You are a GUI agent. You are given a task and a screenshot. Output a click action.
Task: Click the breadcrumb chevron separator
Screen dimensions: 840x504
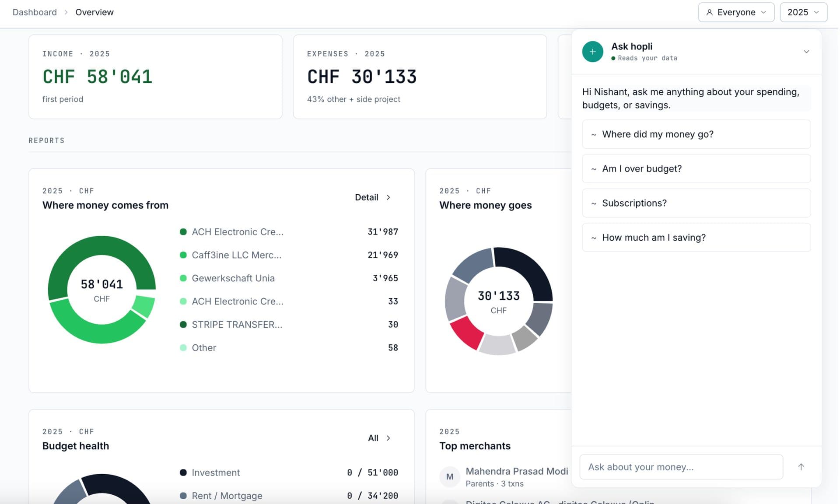pos(66,12)
